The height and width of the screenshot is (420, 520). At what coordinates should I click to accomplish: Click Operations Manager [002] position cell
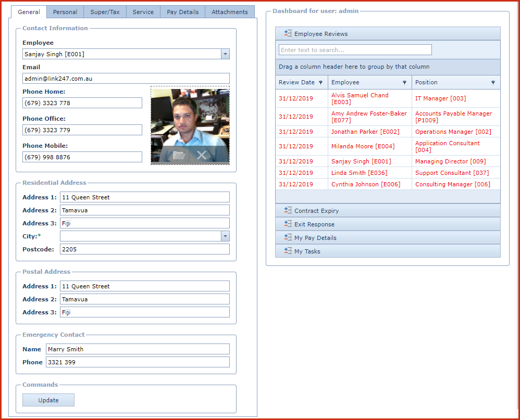(x=456, y=132)
